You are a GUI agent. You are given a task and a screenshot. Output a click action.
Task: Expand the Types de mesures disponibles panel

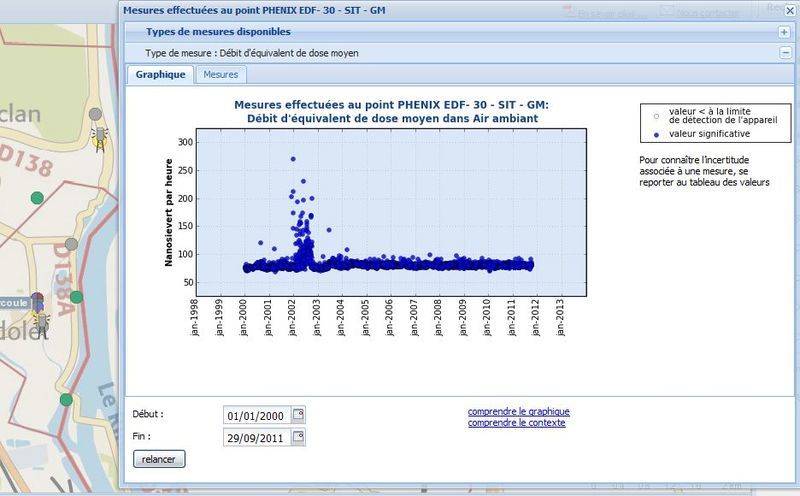coord(784,32)
